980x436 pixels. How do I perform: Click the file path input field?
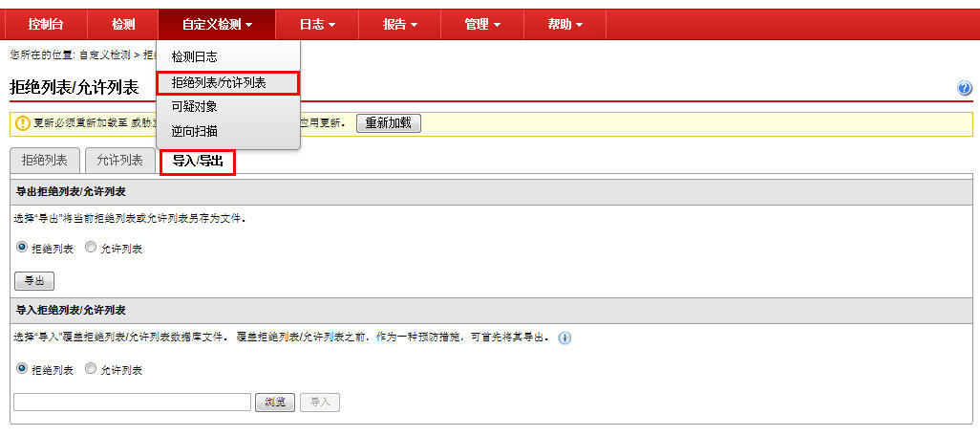click(x=132, y=403)
